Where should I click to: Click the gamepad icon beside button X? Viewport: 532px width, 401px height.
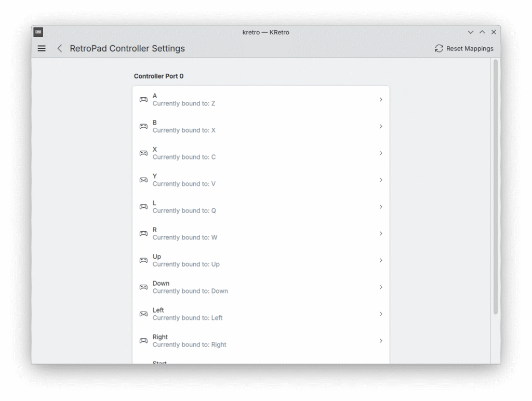point(143,153)
